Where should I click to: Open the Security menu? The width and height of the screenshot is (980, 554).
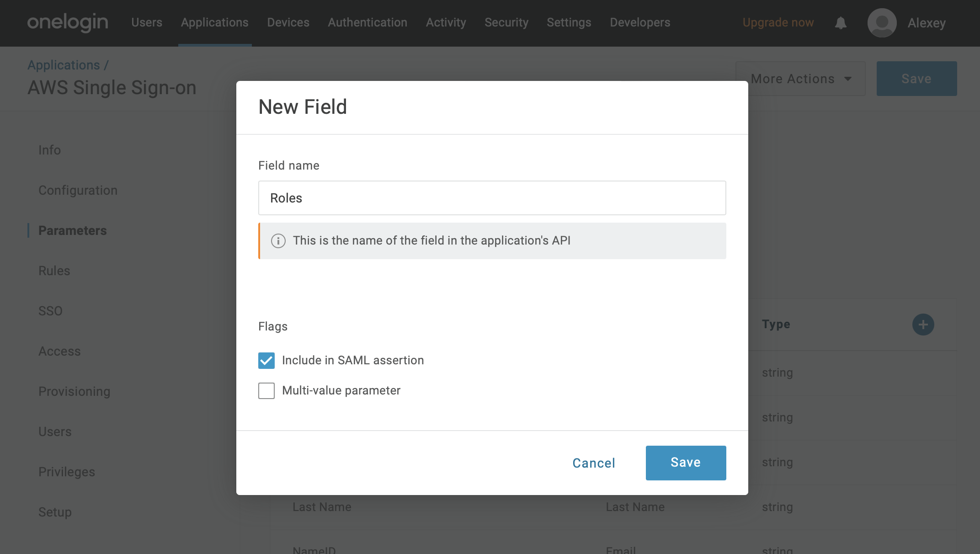pos(506,22)
